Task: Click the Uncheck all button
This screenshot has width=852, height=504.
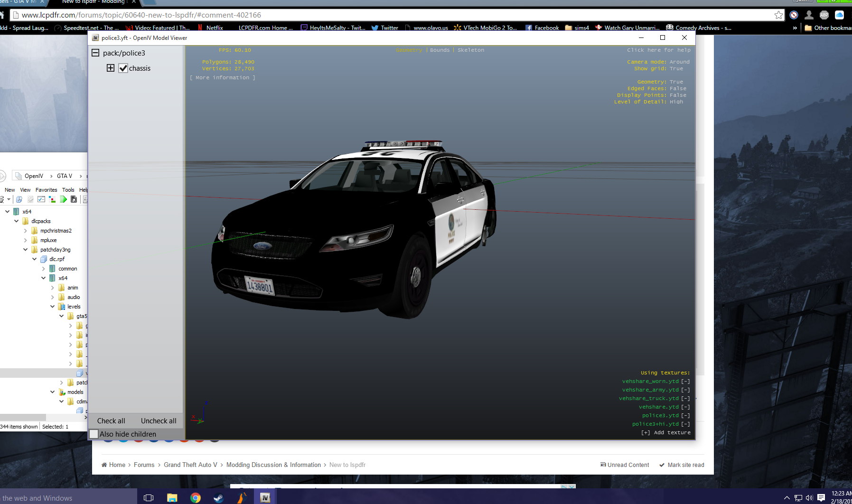Action: [x=159, y=421]
